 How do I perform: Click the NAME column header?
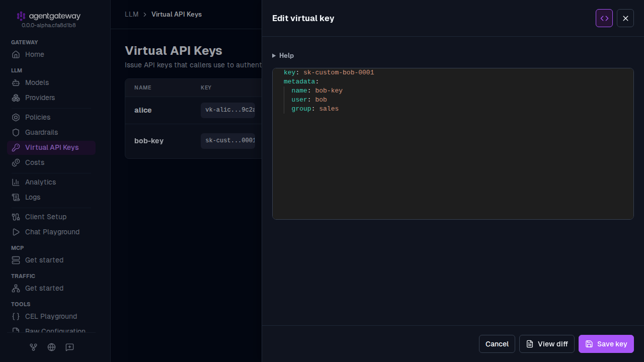[143, 87]
